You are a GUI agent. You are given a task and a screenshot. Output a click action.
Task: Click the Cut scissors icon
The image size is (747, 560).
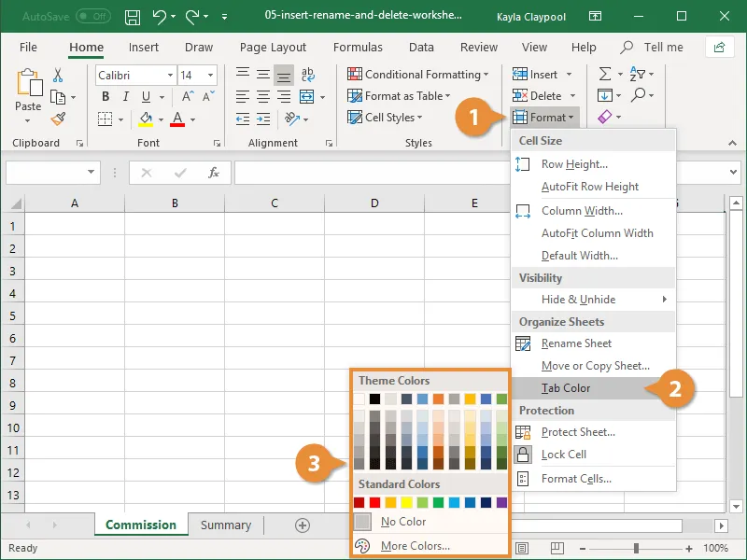(58, 75)
